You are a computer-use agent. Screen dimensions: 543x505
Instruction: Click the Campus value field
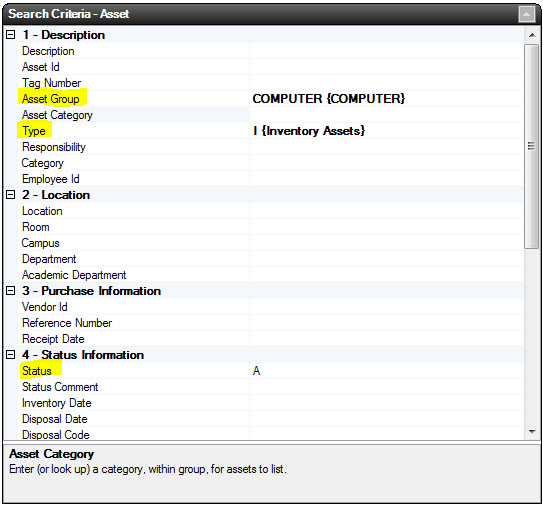click(386, 243)
